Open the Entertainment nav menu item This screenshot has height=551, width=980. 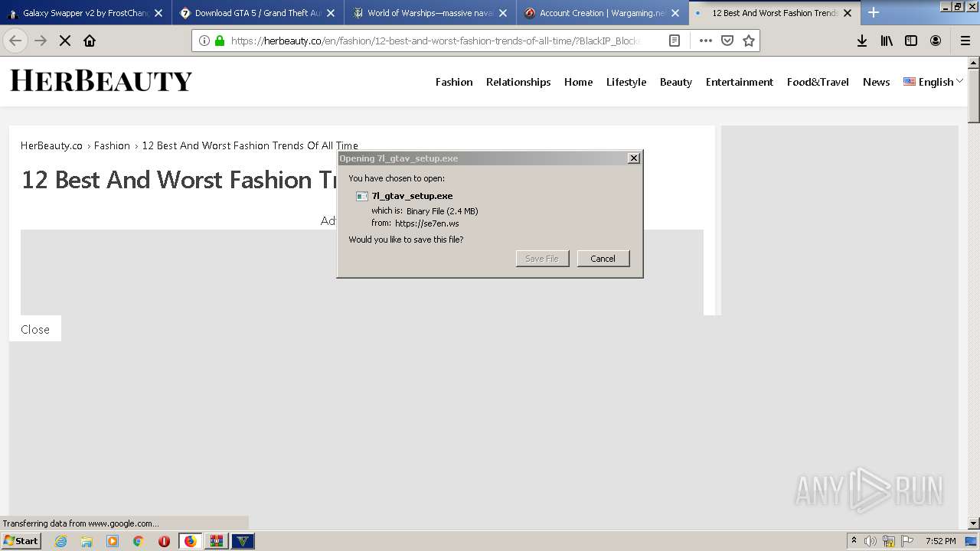(740, 82)
